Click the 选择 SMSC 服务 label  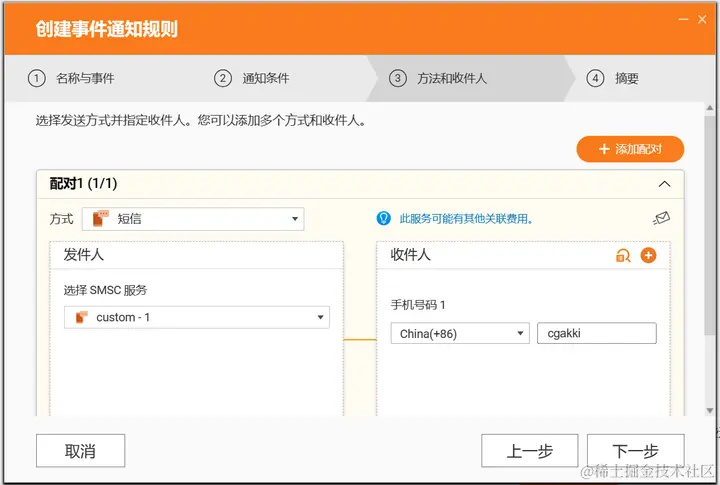click(105, 290)
